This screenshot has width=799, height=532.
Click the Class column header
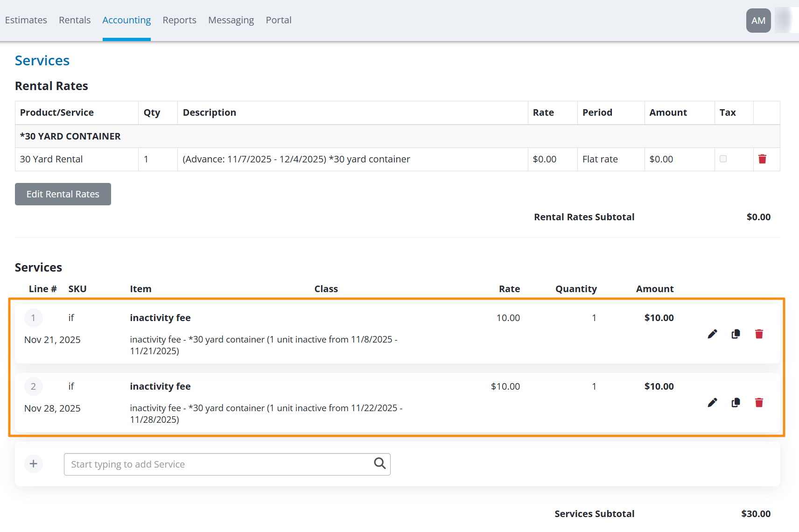tap(326, 289)
